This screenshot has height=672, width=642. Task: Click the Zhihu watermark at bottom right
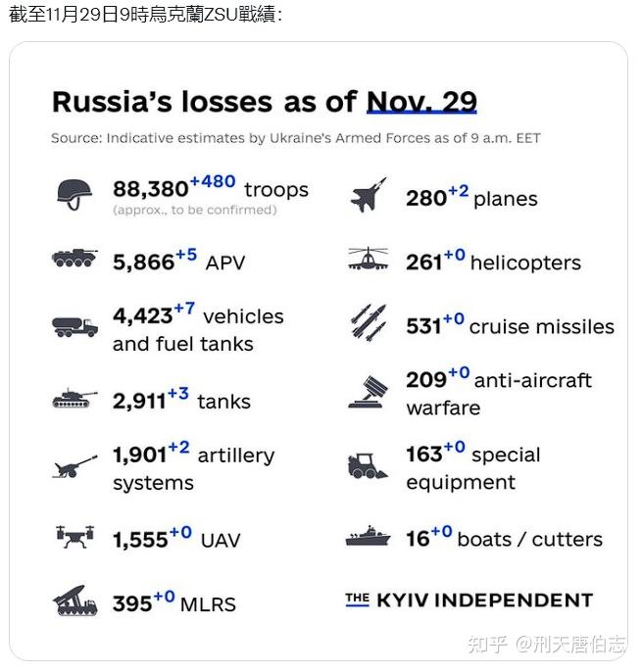[546, 644]
